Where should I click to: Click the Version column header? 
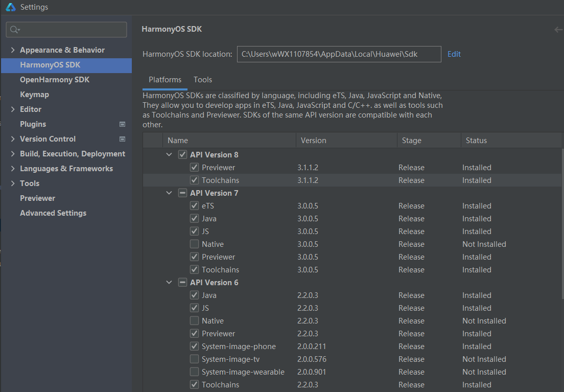pos(347,141)
